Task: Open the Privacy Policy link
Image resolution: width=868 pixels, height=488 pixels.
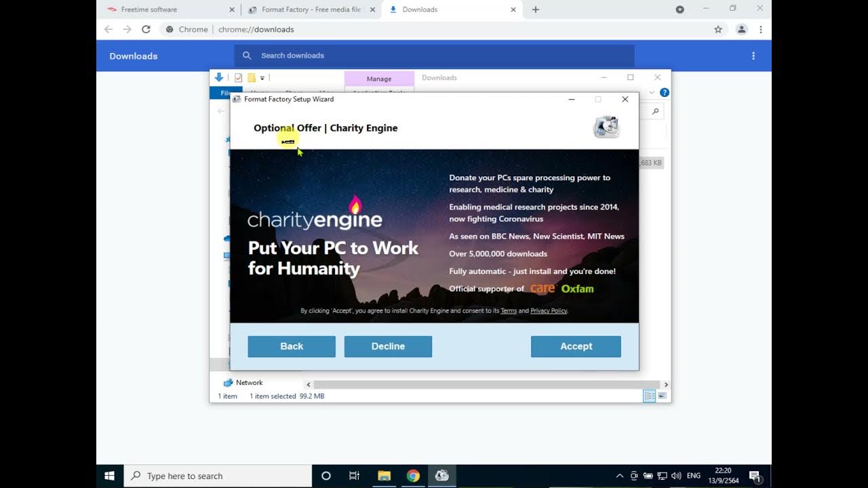Action: 549,311
